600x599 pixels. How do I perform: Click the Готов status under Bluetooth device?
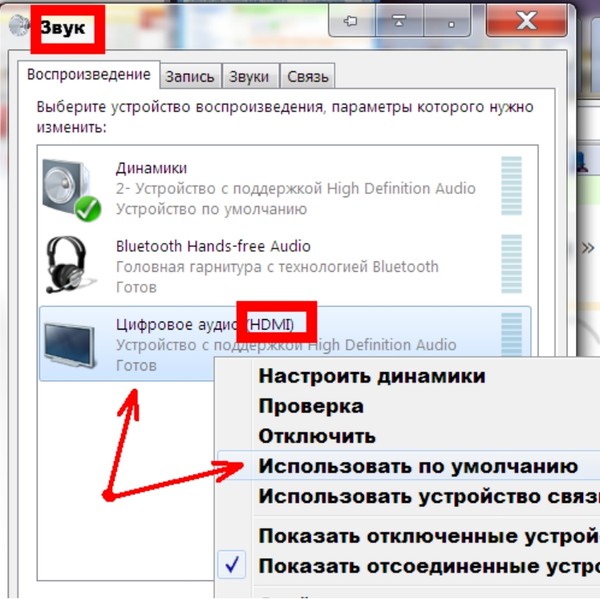(x=136, y=287)
